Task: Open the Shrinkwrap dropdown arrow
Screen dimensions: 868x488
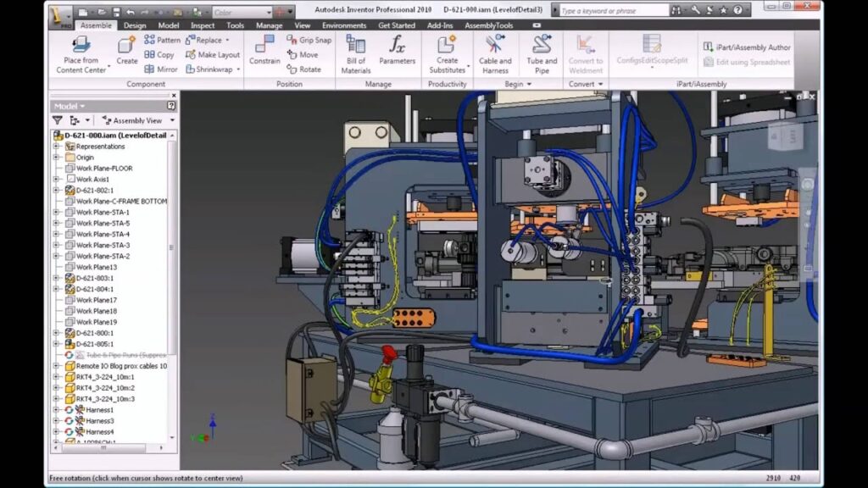Action: [x=238, y=69]
